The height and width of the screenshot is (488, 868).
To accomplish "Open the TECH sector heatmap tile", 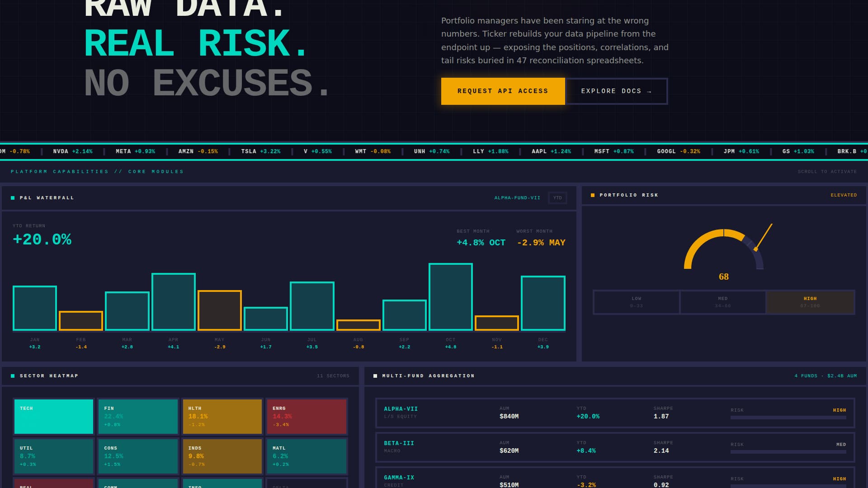I will 54,417.
